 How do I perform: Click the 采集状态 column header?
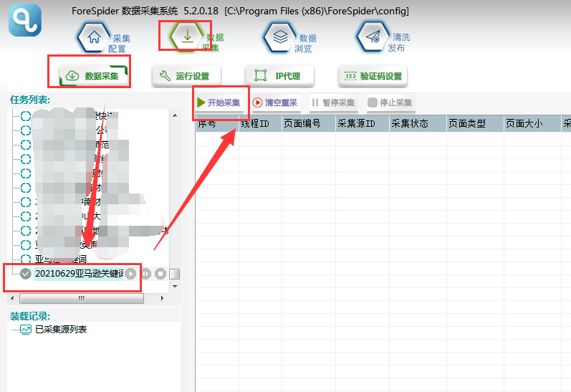point(418,123)
